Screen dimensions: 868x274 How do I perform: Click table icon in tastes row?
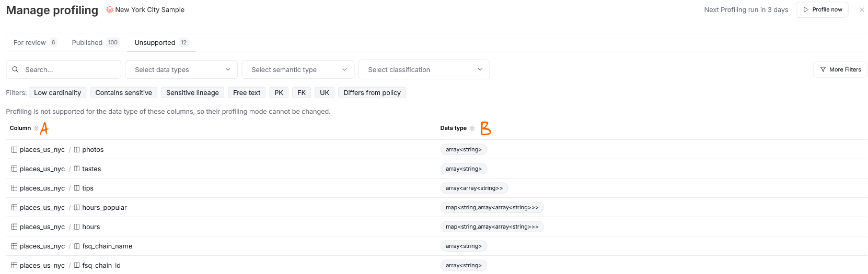(14, 169)
